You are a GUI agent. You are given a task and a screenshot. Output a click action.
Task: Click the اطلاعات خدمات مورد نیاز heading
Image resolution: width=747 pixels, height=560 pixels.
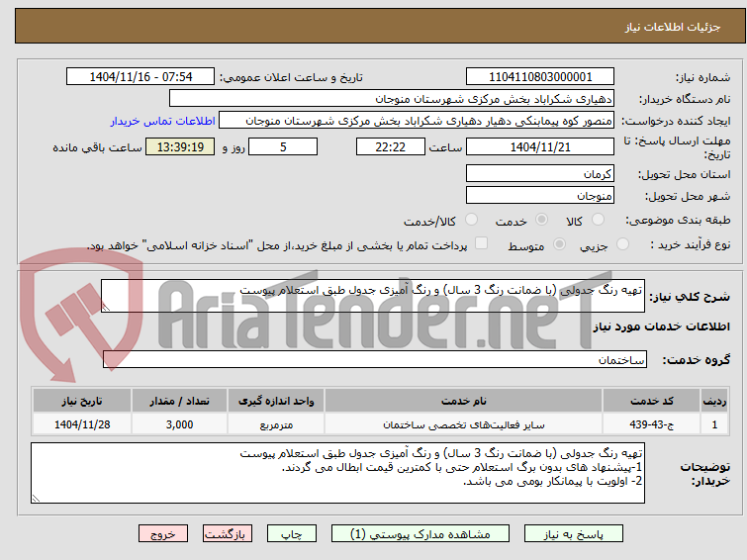[661, 327]
